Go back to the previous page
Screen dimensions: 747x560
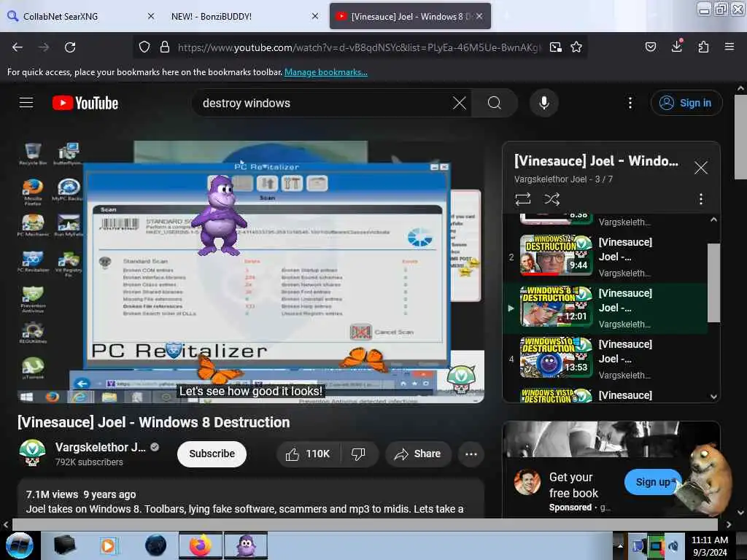tap(18, 47)
